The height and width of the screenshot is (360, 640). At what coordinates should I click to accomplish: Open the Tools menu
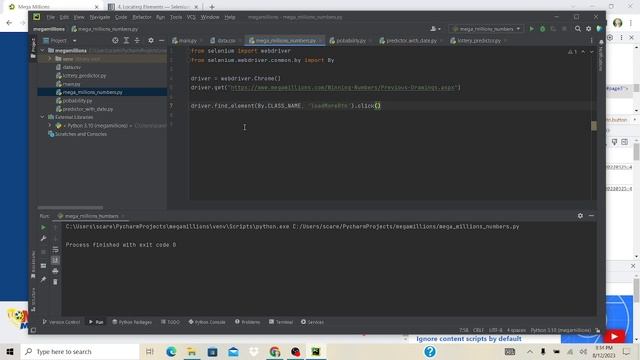176,17
